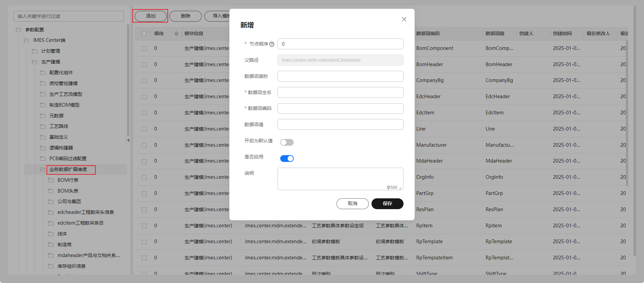644x283 pixels.
Task: Click the folder icon beside 工艺路线
Action: coord(43,126)
